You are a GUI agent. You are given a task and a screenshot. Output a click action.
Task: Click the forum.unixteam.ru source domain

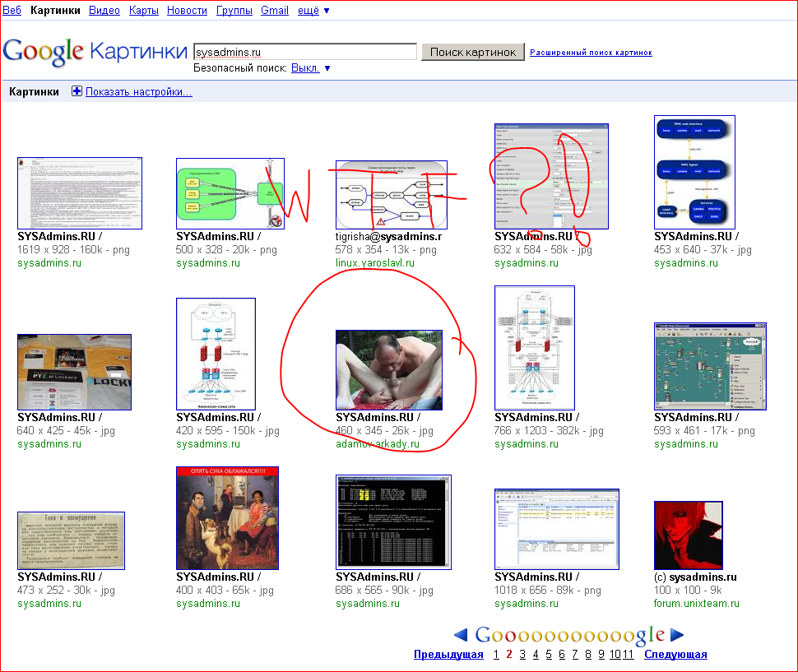696,604
